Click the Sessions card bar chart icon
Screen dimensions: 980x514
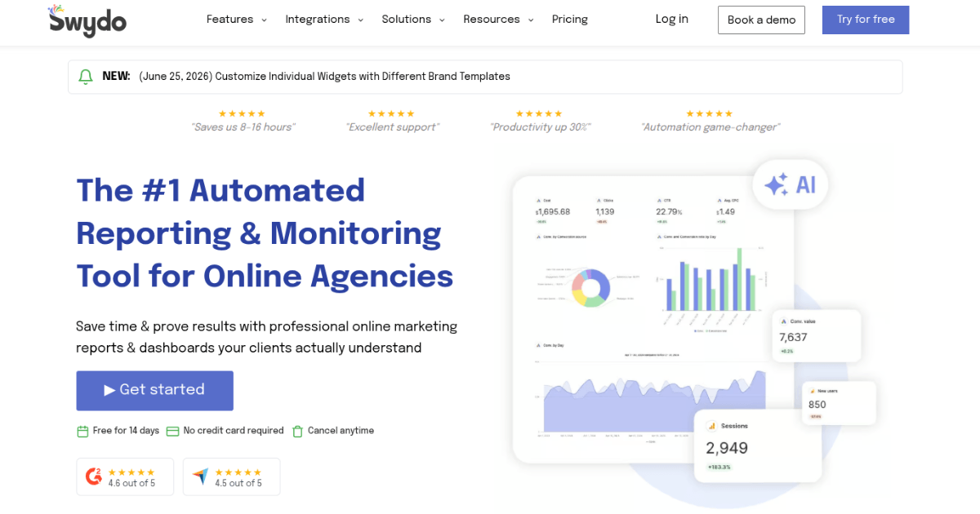click(711, 426)
